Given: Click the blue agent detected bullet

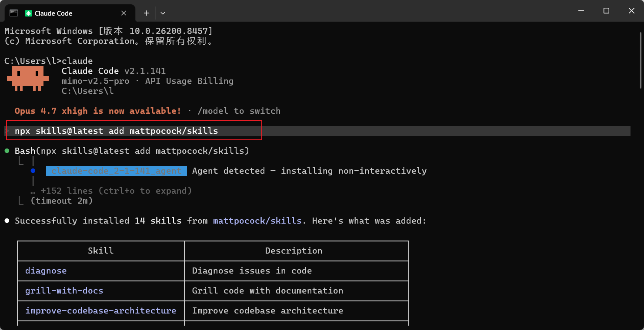Looking at the screenshot, I should pos(33,171).
